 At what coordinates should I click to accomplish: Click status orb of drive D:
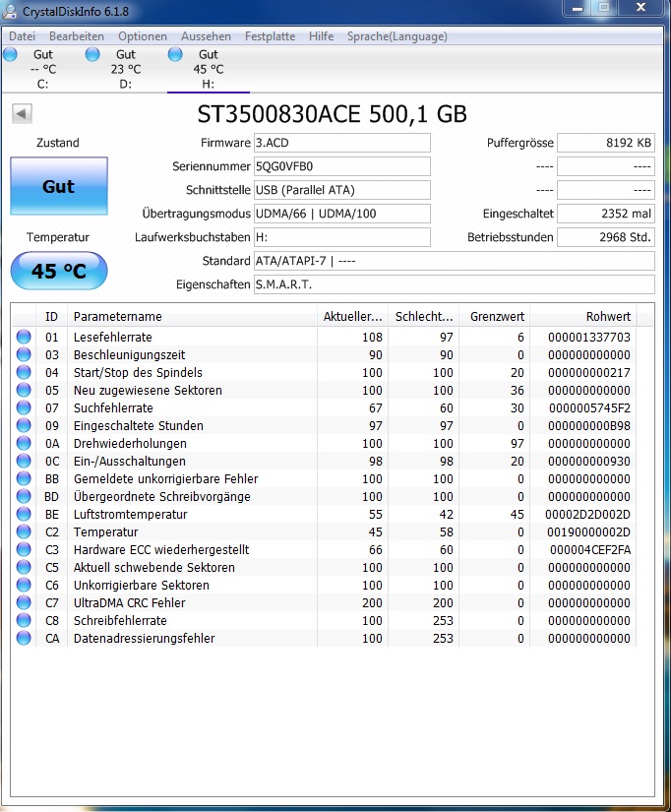[92, 54]
